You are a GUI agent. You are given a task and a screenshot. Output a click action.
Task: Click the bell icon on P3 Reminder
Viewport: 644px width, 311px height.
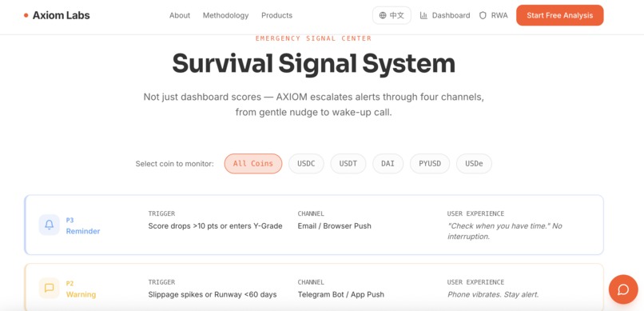(x=50, y=225)
